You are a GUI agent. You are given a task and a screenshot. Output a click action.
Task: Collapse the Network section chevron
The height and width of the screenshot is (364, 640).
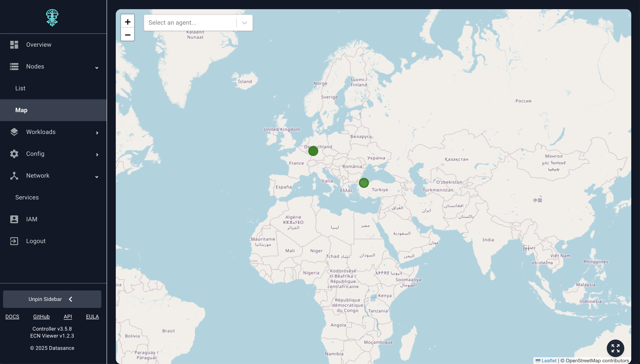click(97, 177)
